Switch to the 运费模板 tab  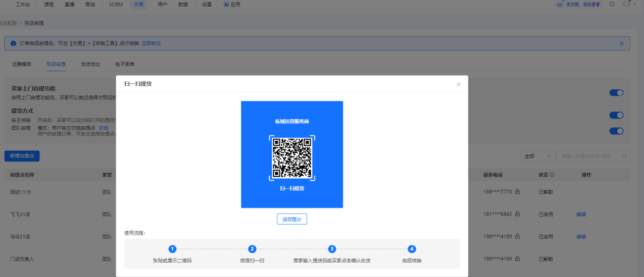(21, 64)
